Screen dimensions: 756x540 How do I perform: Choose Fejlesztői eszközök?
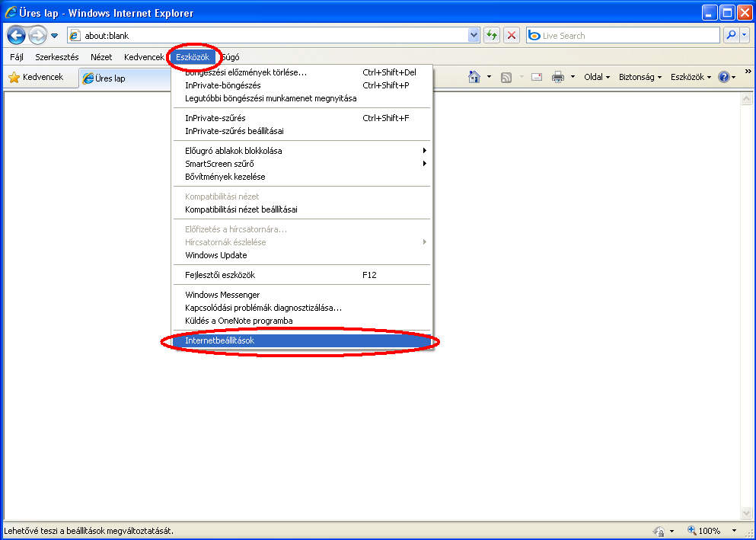[302, 275]
